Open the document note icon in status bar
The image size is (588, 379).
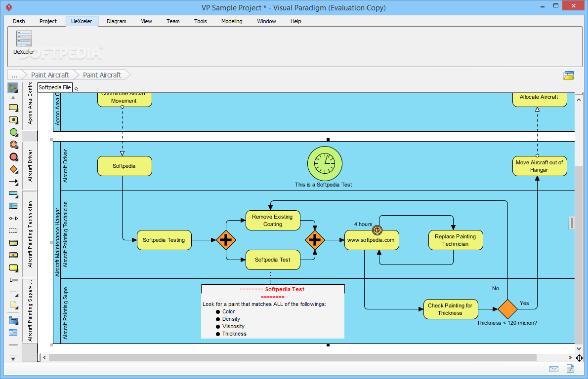(570, 369)
